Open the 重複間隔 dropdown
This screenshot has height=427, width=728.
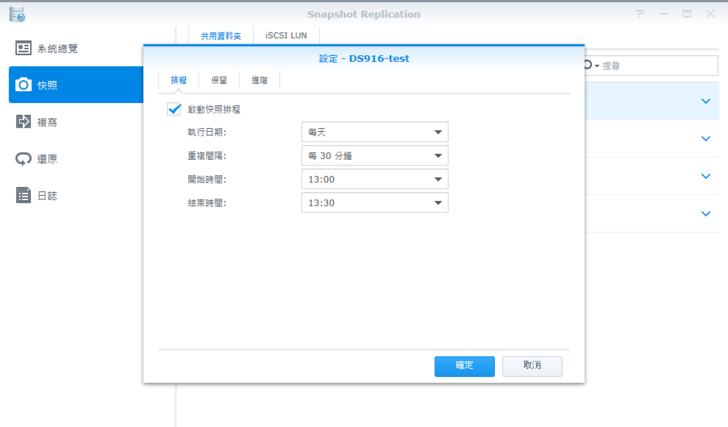[375, 156]
